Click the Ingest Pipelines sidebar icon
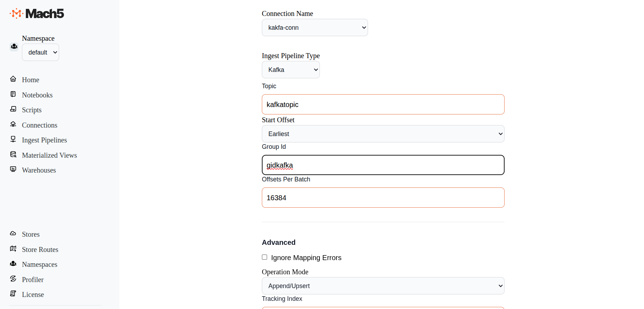 pos(13,139)
